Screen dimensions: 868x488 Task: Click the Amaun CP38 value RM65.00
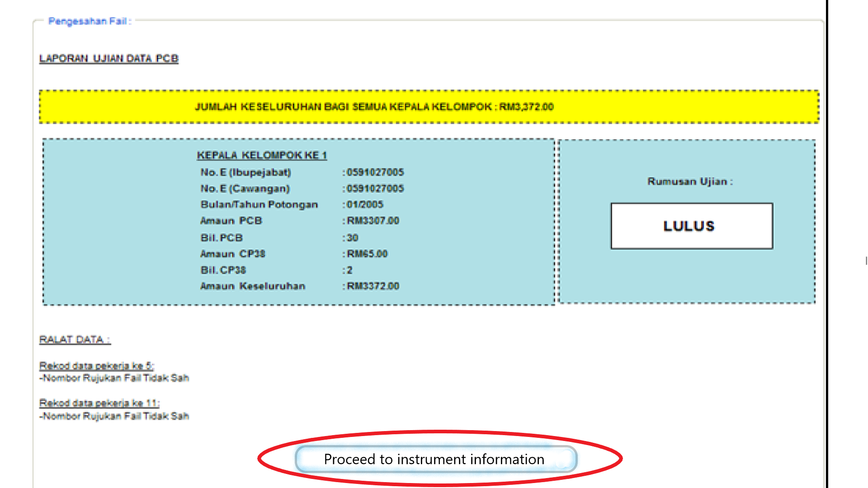pos(367,254)
